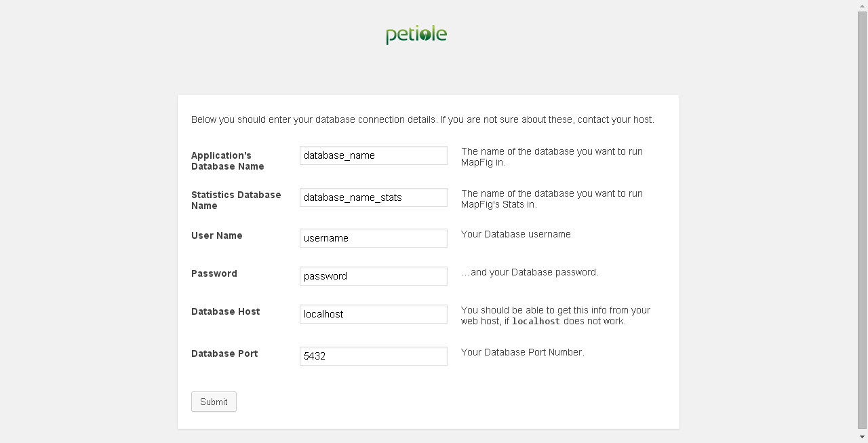
Task: Focus the Application's Database Name input field
Action: point(373,155)
